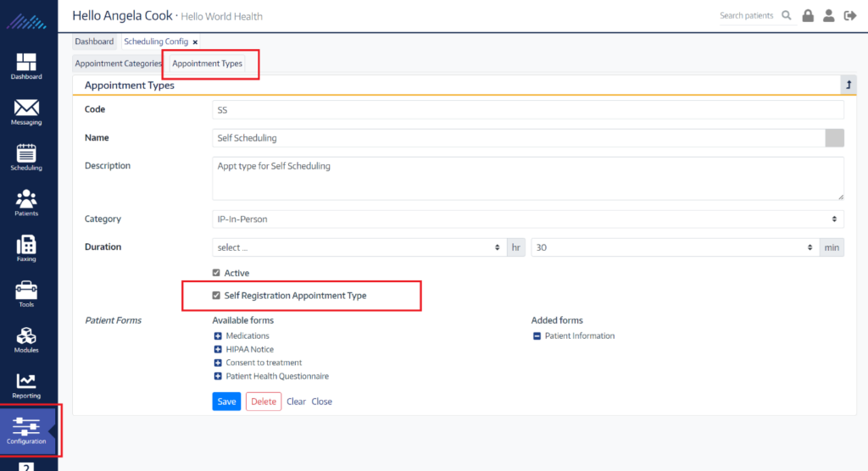The height and width of the screenshot is (471, 868).
Task: Click the gray color swatch beside Name
Action: point(834,138)
